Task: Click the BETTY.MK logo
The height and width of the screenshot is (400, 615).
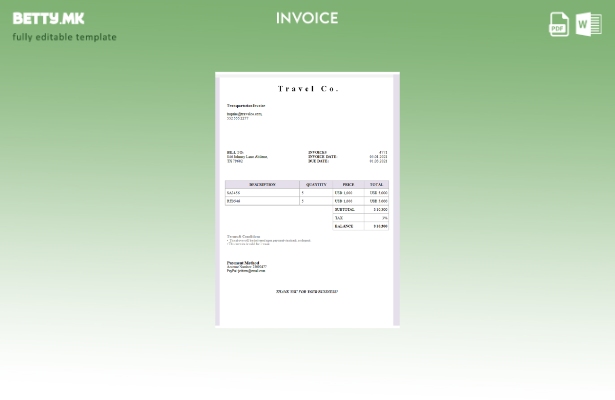Action: tap(48, 18)
